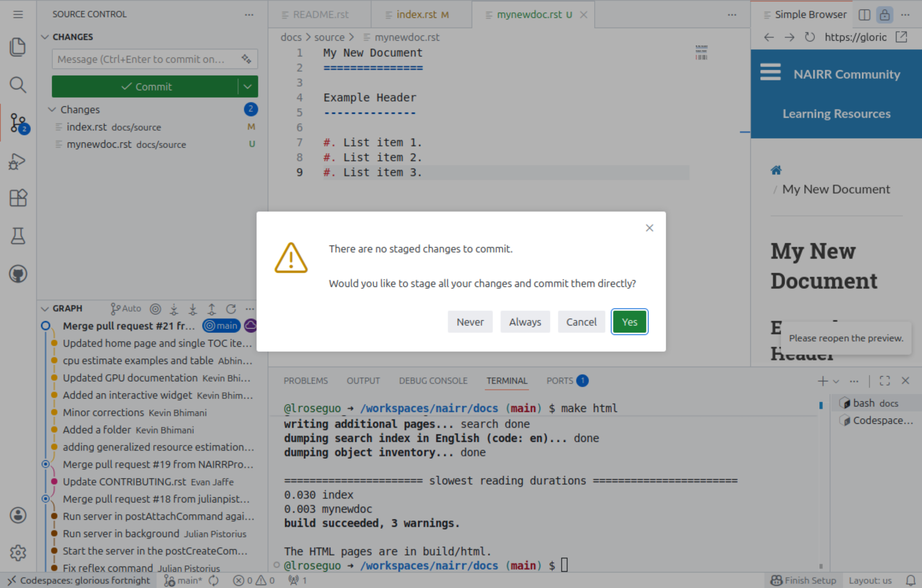Screen dimensions: 922x588
Task: Open the hamburger application menu
Action: [18, 14]
